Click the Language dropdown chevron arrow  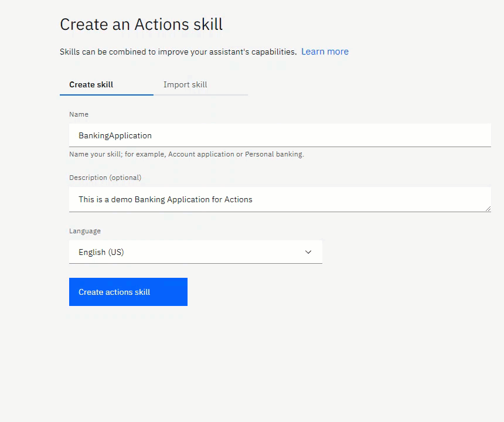(x=308, y=252)
